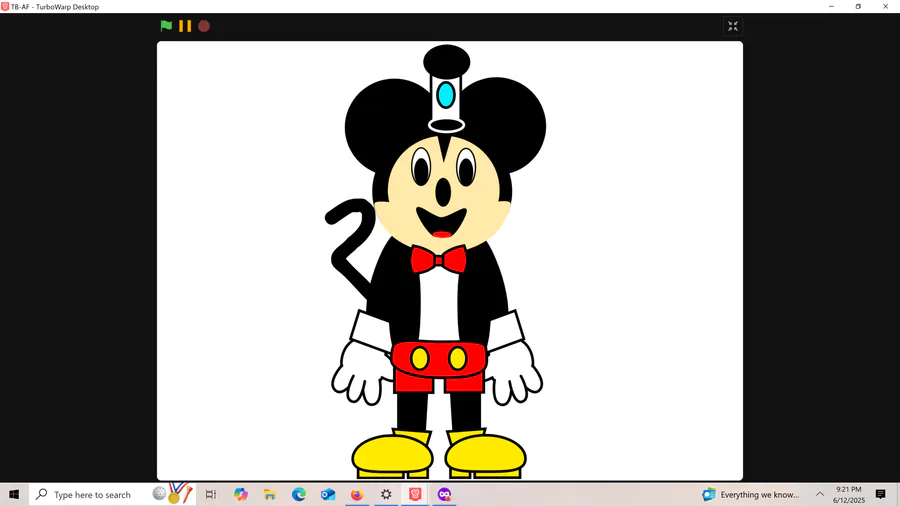Viewport: 900px width, 506px height.
Task: Open the purple mask app in the taskbar
Action: (x=444, y=494)
